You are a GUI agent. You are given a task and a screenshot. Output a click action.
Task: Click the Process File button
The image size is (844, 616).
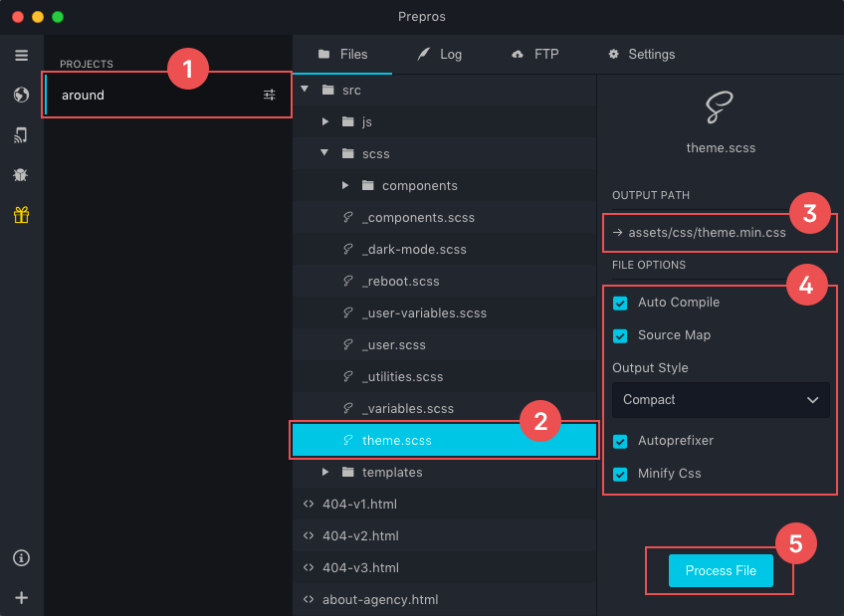click(720, 570)
